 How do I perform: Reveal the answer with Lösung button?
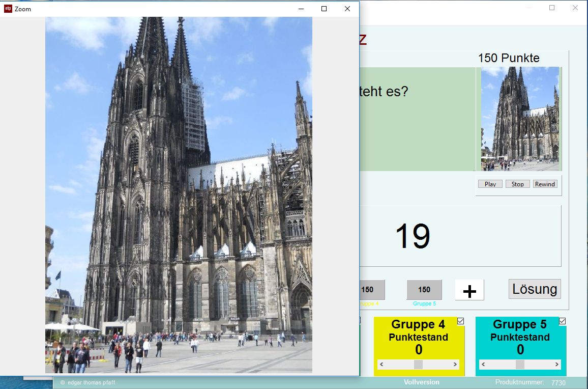[x=535, y=289]
